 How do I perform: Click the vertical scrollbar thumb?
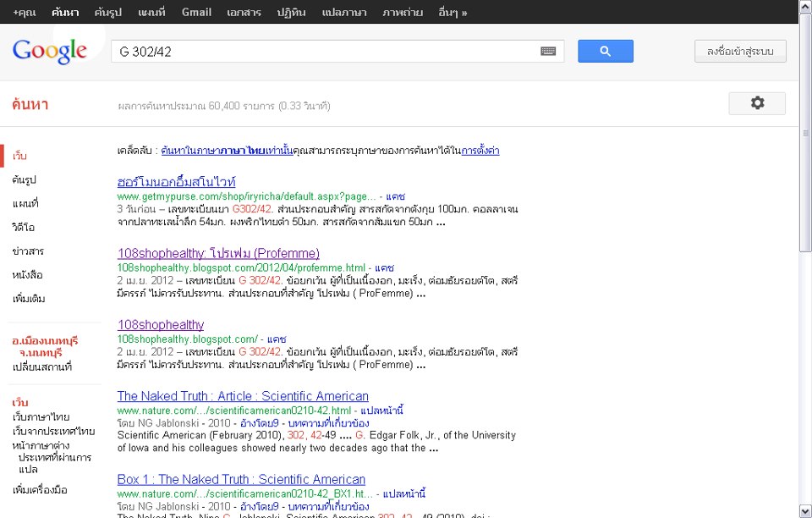[806, 132]
